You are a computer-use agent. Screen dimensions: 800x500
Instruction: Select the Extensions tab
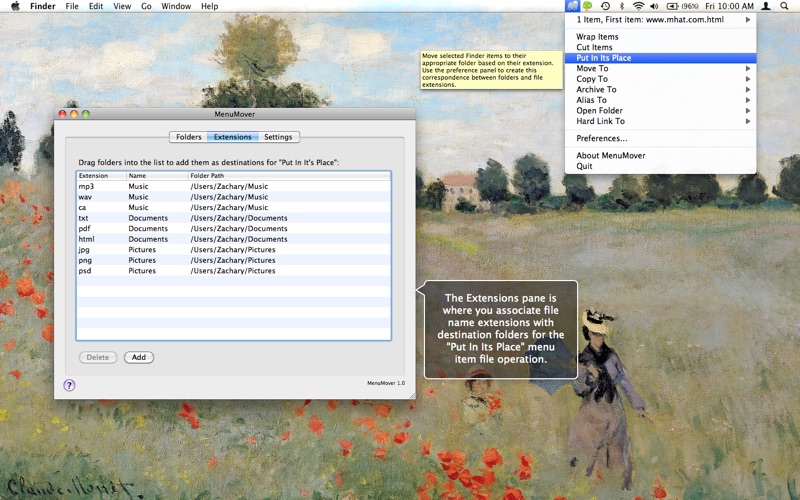click(233, 137)
